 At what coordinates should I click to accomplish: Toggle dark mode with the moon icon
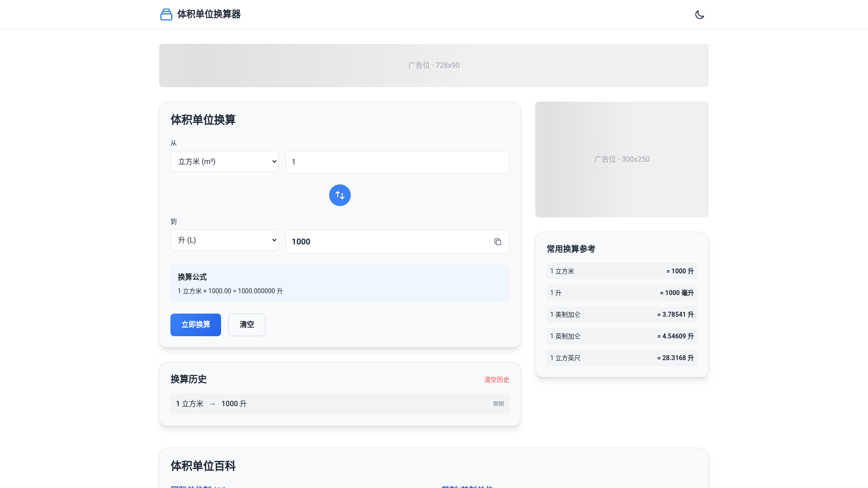tap(699, 14)
